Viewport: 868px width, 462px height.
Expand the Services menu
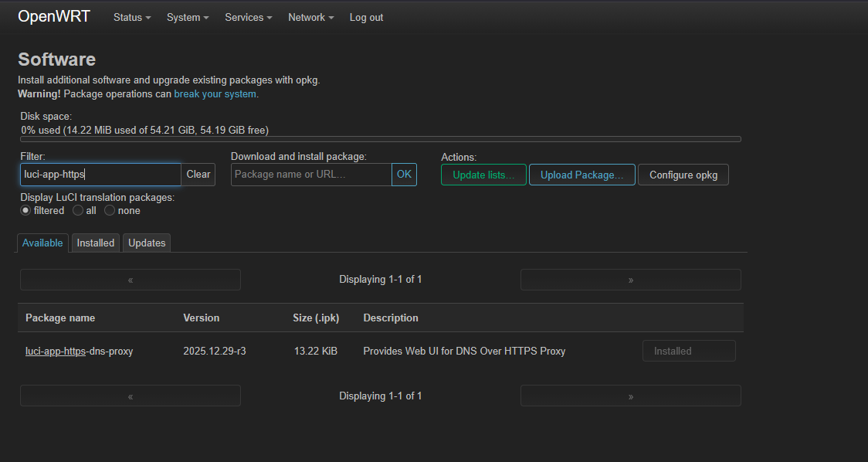coord(248,17)
